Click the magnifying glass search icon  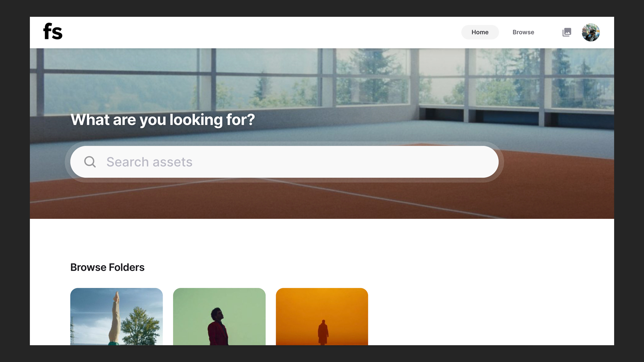pos(90,162)
